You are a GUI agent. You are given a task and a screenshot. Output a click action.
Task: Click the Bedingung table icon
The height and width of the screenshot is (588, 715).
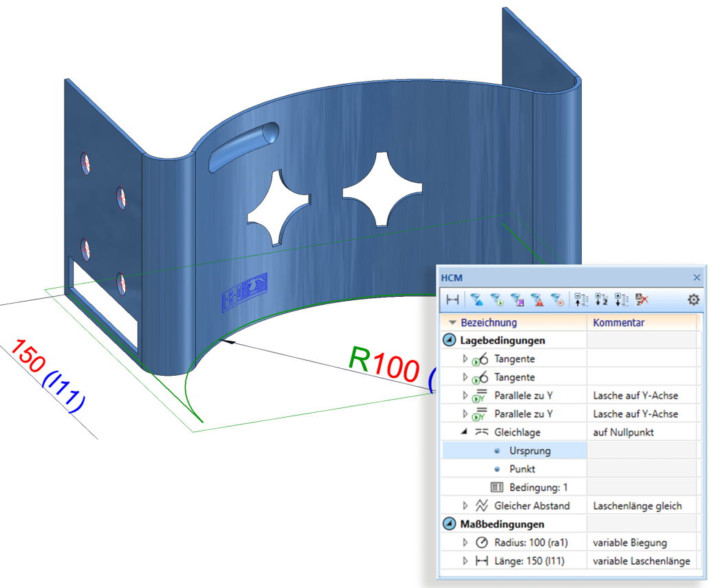pyautogui.click(x=497, y=487)
